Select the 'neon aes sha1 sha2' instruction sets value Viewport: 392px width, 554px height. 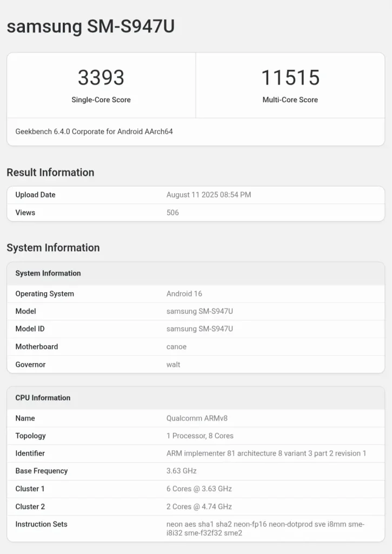tap(265, 529)
